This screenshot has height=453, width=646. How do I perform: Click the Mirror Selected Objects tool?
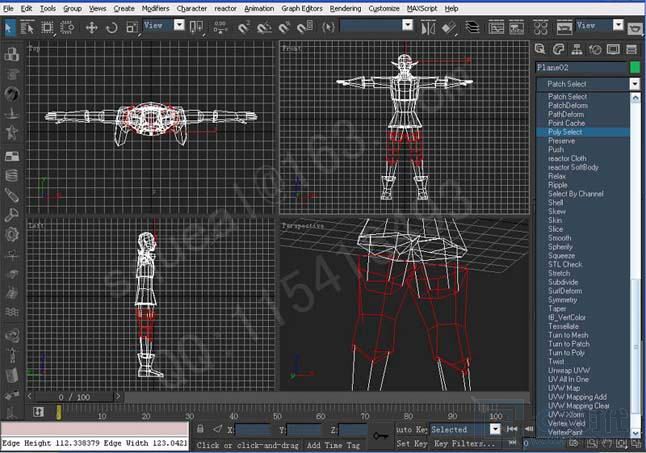click(x=428, y=28)
